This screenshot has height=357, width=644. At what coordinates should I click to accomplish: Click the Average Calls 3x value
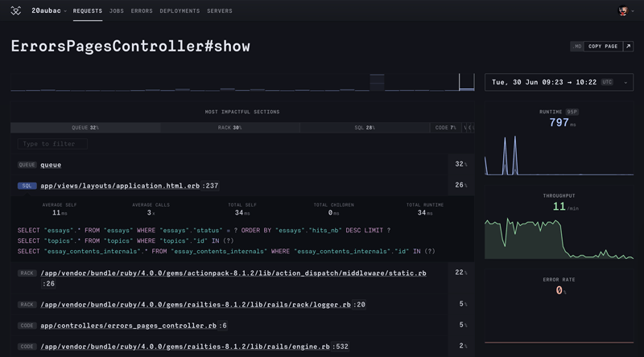point(151,212)
